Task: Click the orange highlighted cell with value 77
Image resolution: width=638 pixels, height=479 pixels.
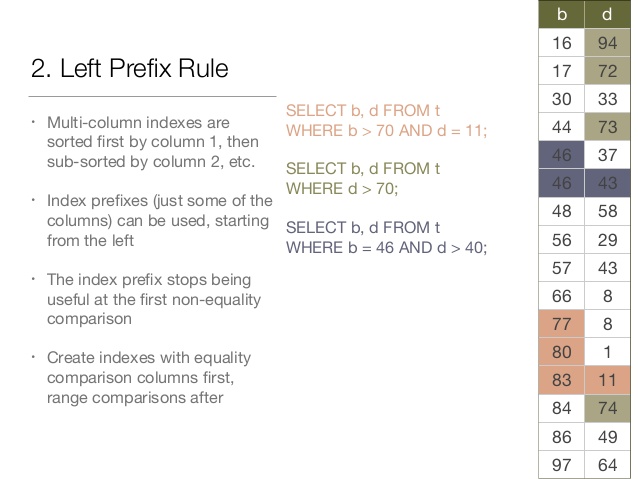Action: click(x=562, y=324)
